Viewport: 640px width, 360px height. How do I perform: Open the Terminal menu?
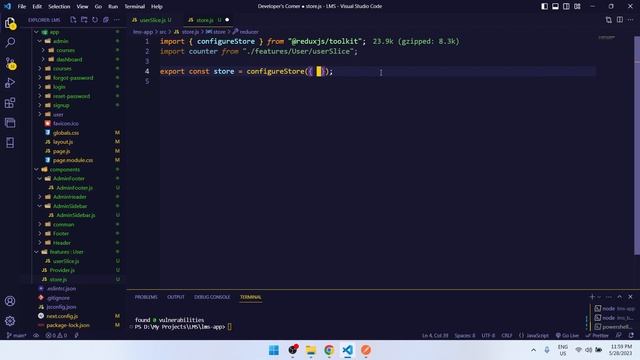pos(134,6)
